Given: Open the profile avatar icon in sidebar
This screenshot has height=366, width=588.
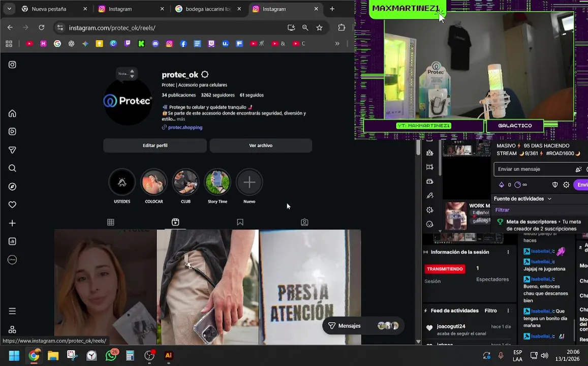Looking at the screenshot, I should [x=12, y=259].
